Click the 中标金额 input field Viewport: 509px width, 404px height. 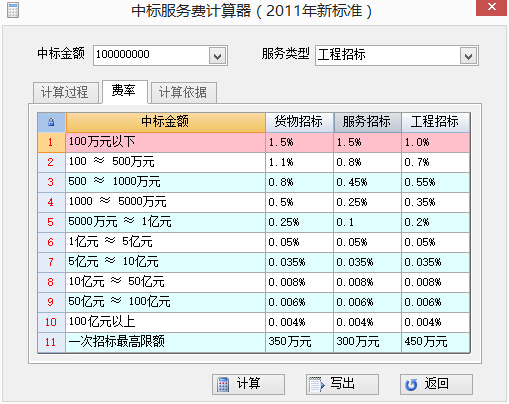[x=152, y=55]
